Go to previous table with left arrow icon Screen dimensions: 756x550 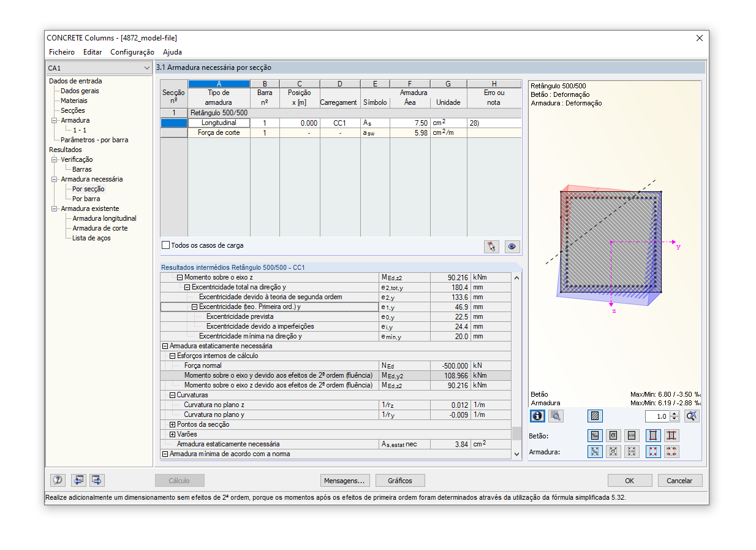coord(78,480)
